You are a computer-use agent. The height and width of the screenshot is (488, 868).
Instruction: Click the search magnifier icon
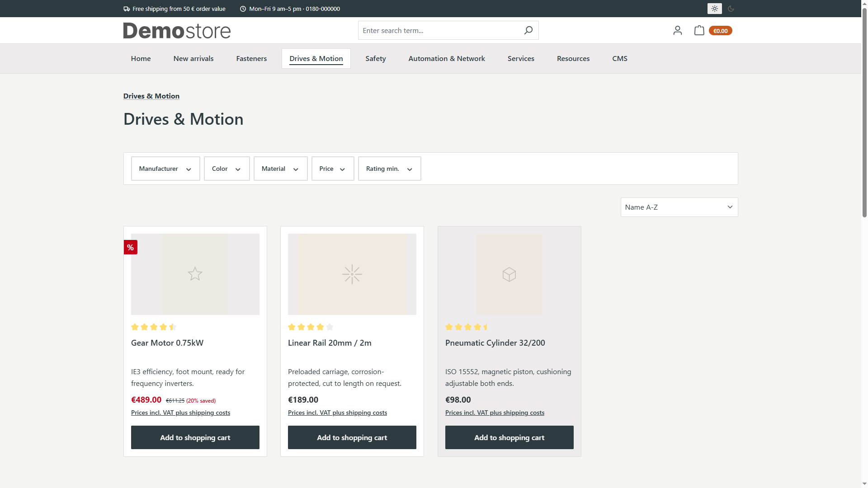click(x=528, y=30)
